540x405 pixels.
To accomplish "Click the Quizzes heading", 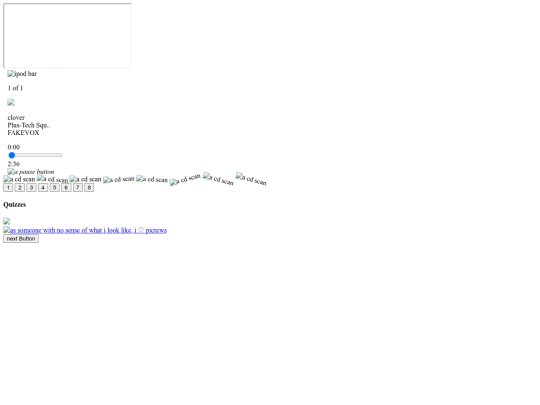I will coord(15,205).
